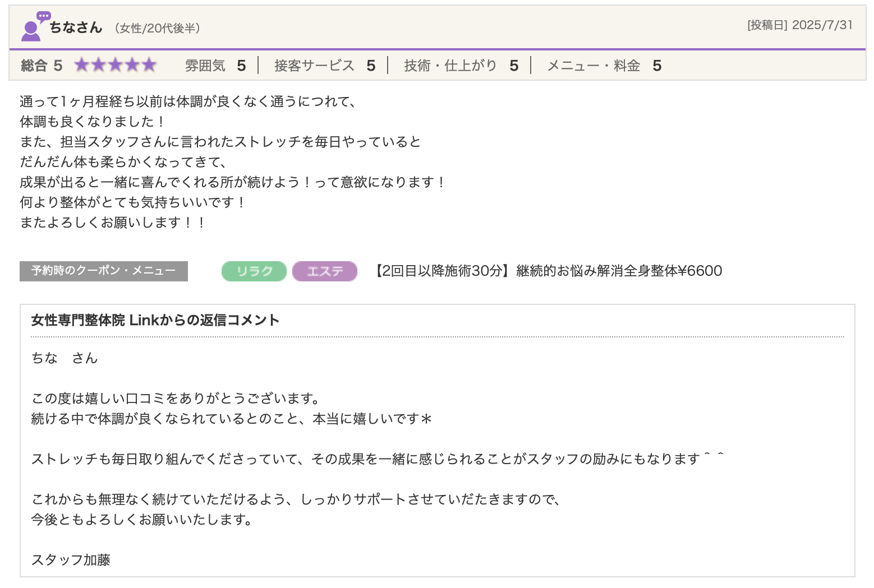The image size is (874, 588).
Task: Click the 予約時のクーポン・メニュー gray label
Action: 104,271
